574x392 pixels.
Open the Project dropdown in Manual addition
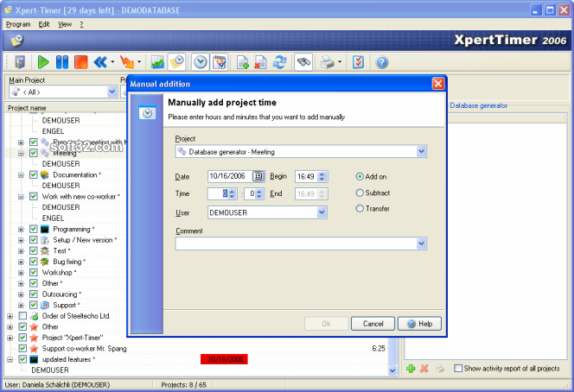click(421, 151)
